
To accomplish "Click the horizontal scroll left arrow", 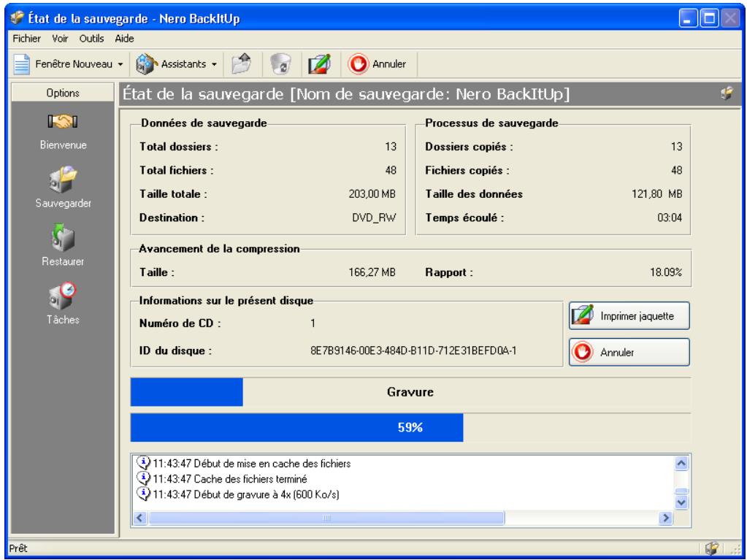I will [139, 518].
